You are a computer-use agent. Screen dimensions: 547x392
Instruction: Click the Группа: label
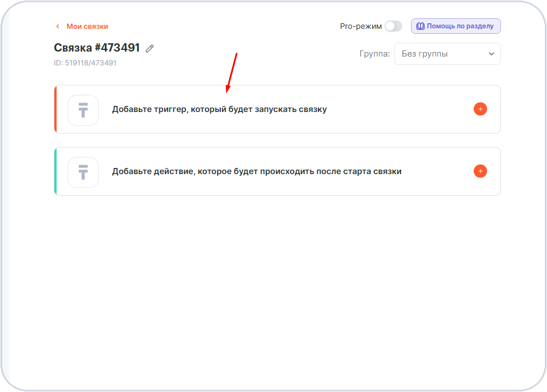pyautogui.click(x=374, y=54)
